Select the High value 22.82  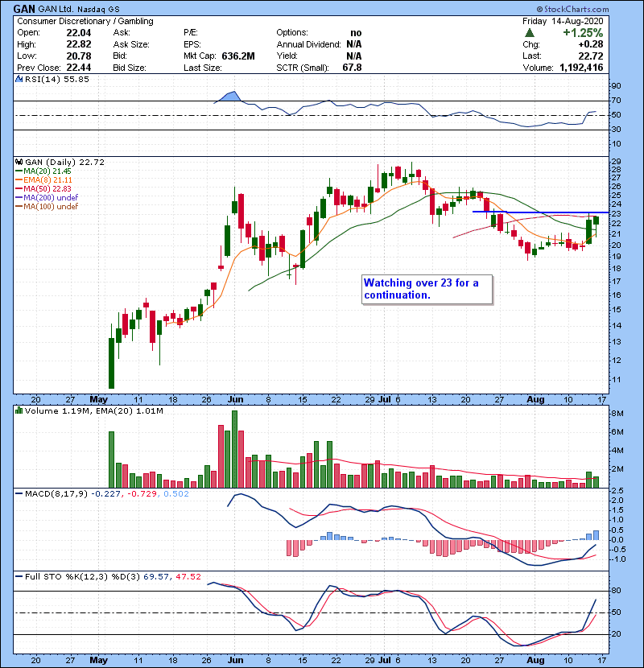pos(79,44)
